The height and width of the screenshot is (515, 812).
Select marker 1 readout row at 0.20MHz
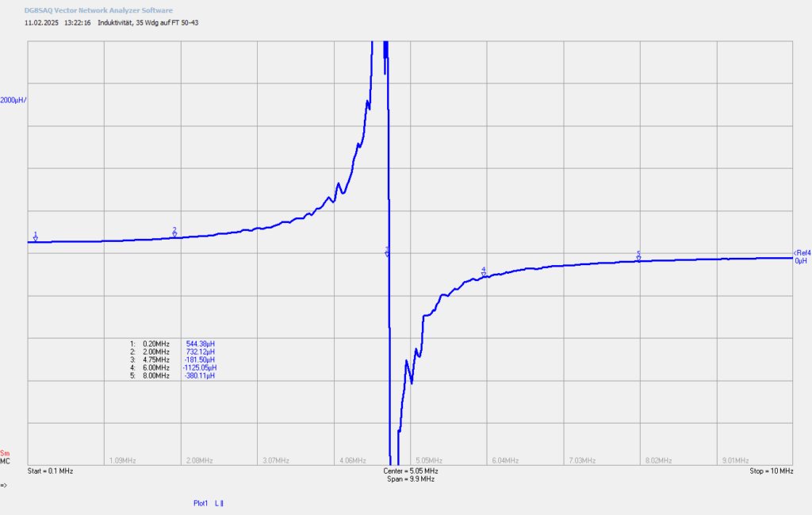172,344
